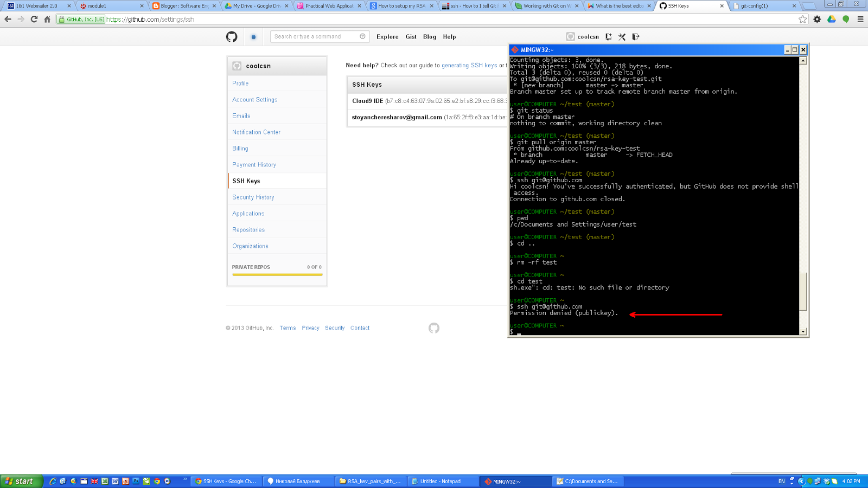Click the private repos usage bar
868x488 pixels.
coord(277,274)
